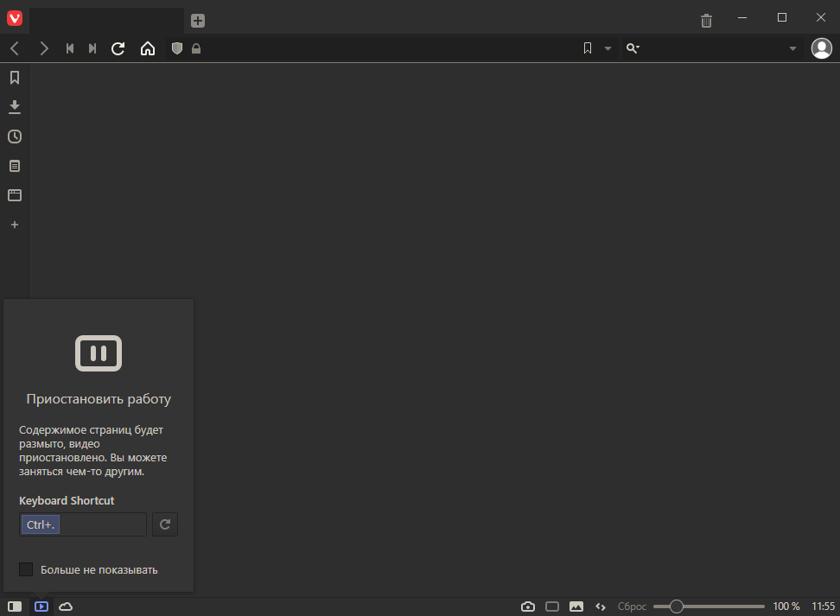840x616 pixels.
Task: Toggle the side panel visibility
Action: point(15,606)
